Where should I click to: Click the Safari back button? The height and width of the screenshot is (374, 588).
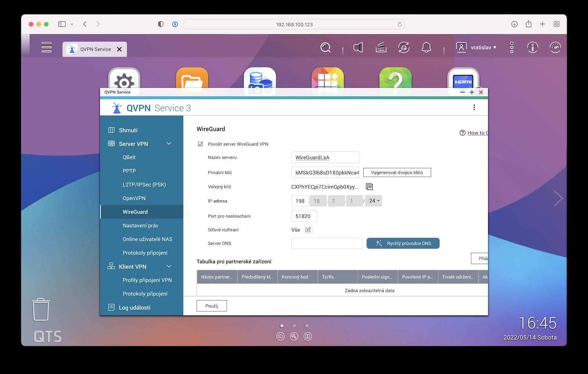[x=85, y=24]
